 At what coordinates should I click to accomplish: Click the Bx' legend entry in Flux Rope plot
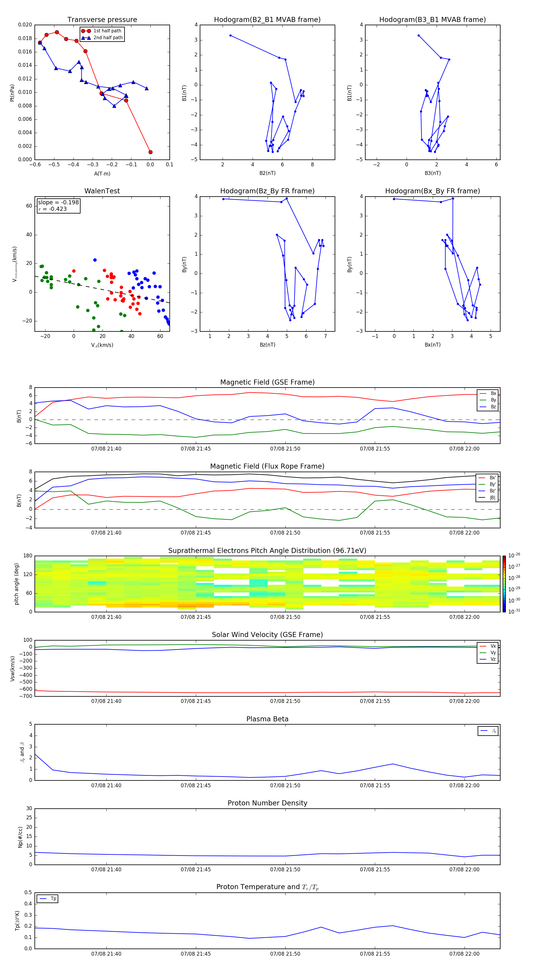pyautogui.click(x=487, y=478)
